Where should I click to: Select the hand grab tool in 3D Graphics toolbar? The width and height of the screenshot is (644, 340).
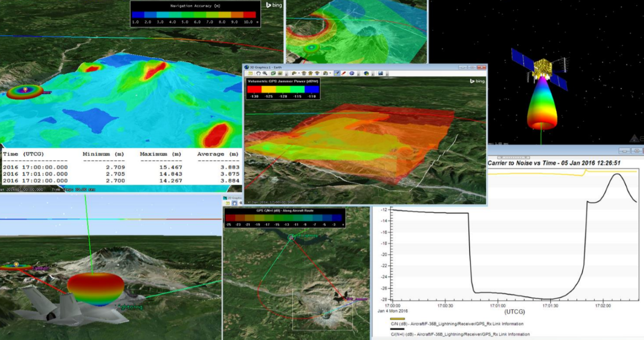click(259, 73)
